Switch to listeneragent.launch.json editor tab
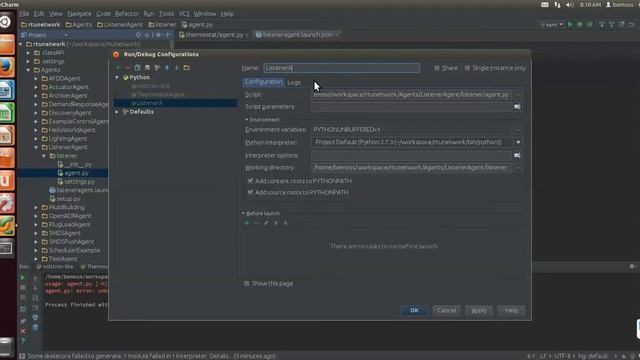The width and height of the screenshot is (640, 360). click(297, 35)
